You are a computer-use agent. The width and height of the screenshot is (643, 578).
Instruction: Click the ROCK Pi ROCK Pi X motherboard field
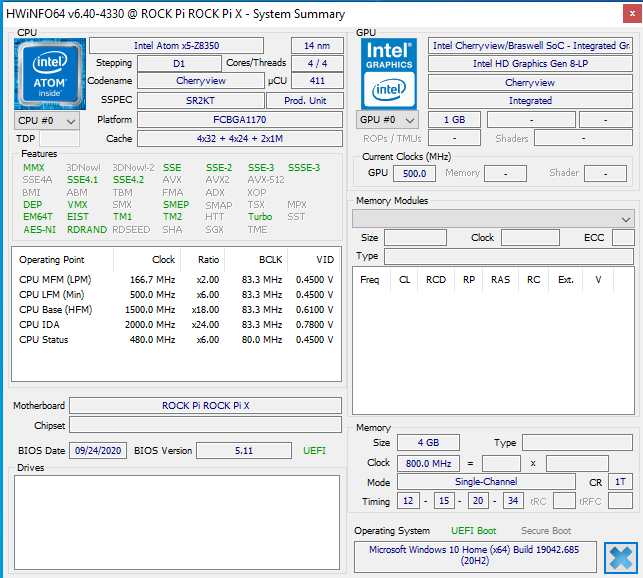point(205,406)
